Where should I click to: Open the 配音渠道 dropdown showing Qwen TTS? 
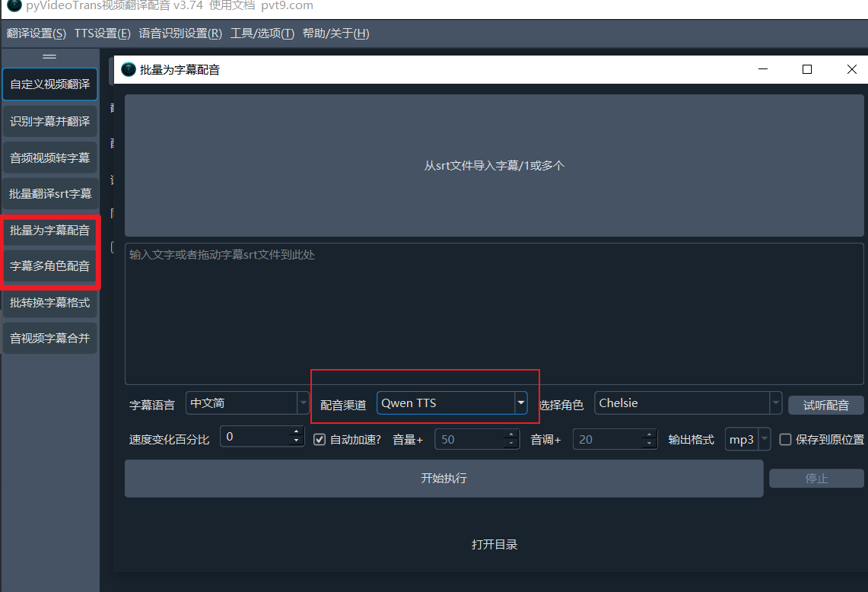click(452, 403)
